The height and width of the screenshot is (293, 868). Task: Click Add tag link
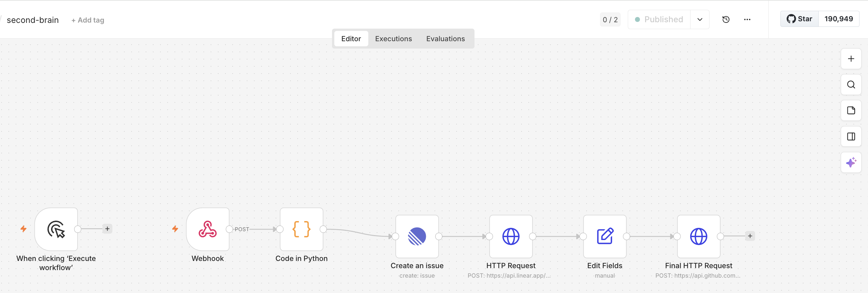tap(88, 20)
